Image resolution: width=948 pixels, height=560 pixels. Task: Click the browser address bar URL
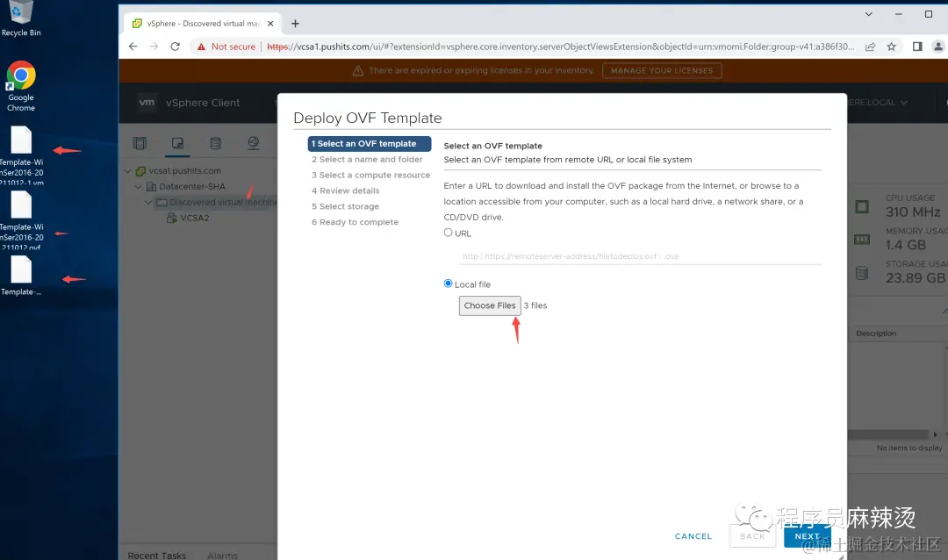[560, 47]
